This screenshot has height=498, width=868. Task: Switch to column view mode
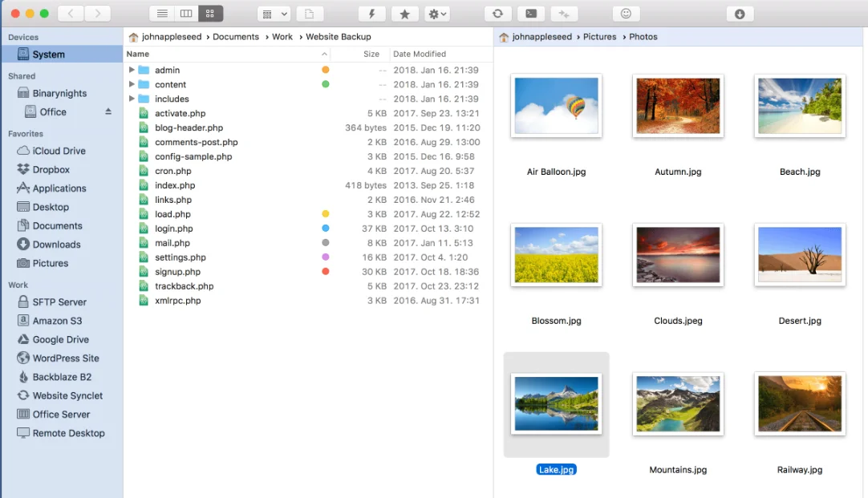(186, 14)
